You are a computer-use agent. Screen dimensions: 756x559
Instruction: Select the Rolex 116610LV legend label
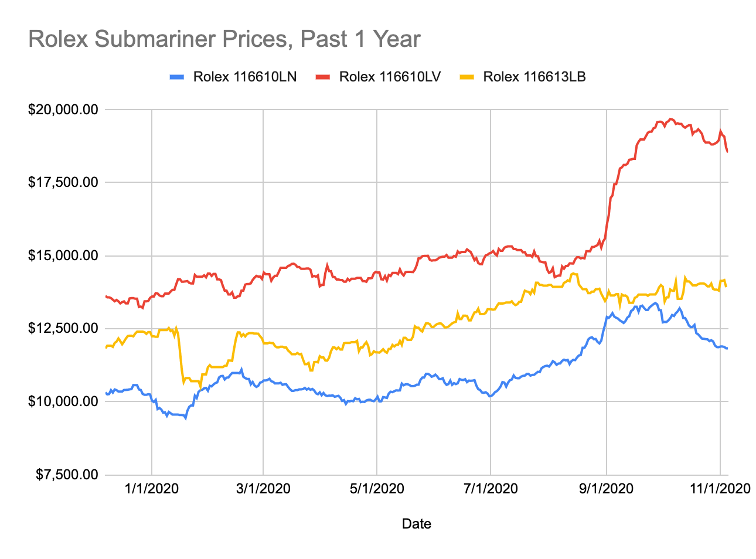coord(390,77)
